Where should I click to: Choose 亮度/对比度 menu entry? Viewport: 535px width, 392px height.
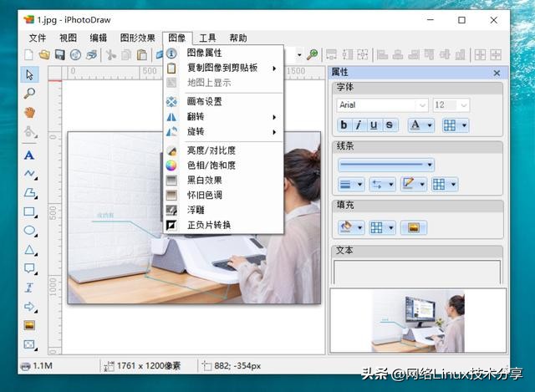point(223,150)
